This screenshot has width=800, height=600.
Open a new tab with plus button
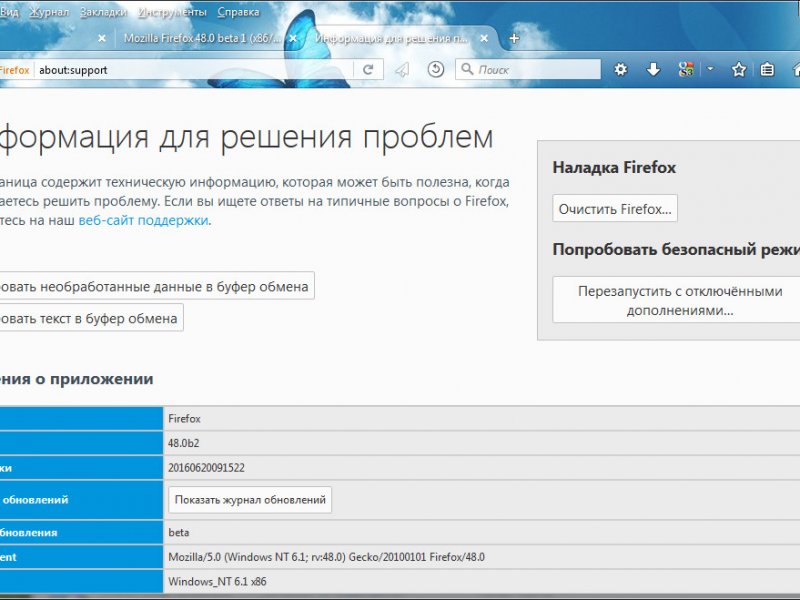(x=514, y=38)
